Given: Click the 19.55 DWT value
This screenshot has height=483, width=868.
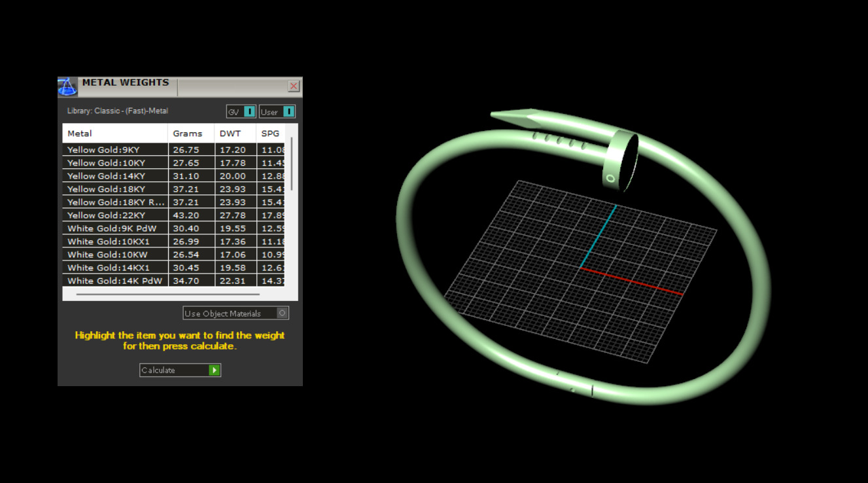Looking at the screenshot, I should pos(233,228).
